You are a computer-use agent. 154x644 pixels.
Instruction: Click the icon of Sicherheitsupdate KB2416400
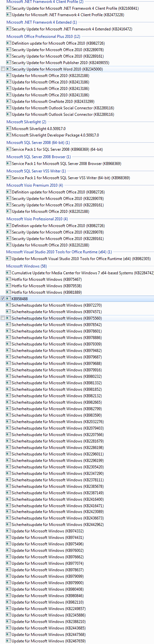click(x=8, y=499)
